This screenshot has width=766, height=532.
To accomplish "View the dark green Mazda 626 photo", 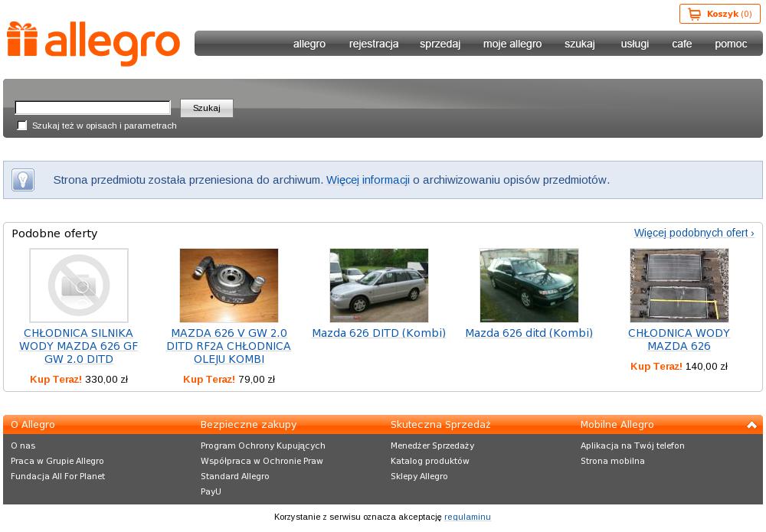I will (x=529, y=286).
